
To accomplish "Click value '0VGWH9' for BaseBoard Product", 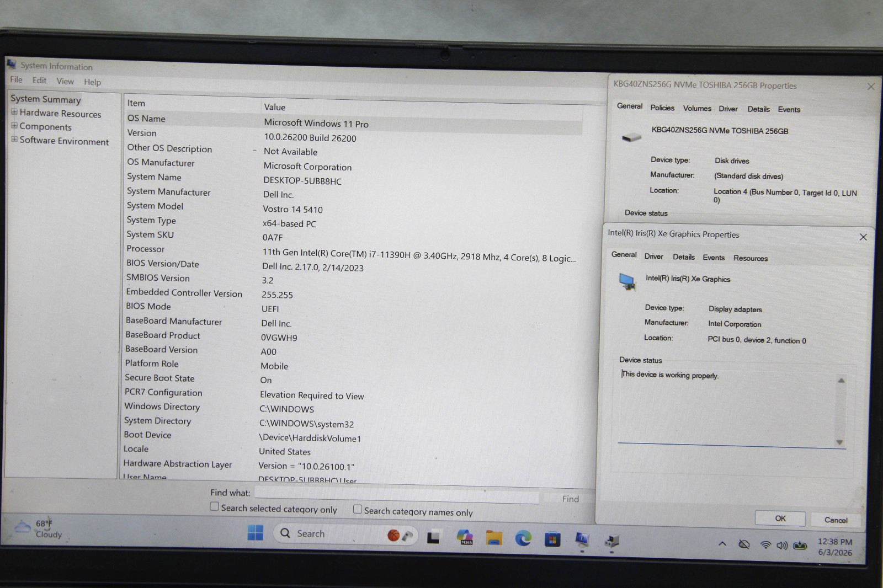I will pyautogui.click(x=279, y=338).
